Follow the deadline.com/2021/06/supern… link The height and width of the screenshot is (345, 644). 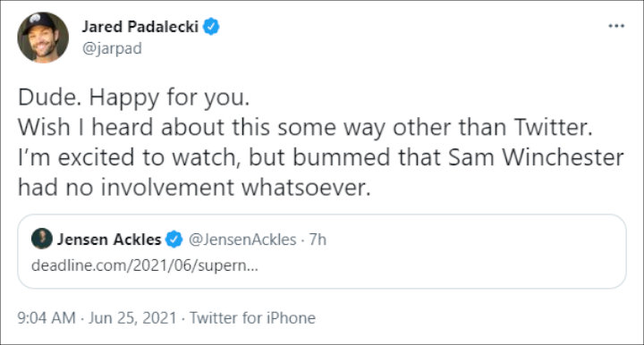click(145, 265)
